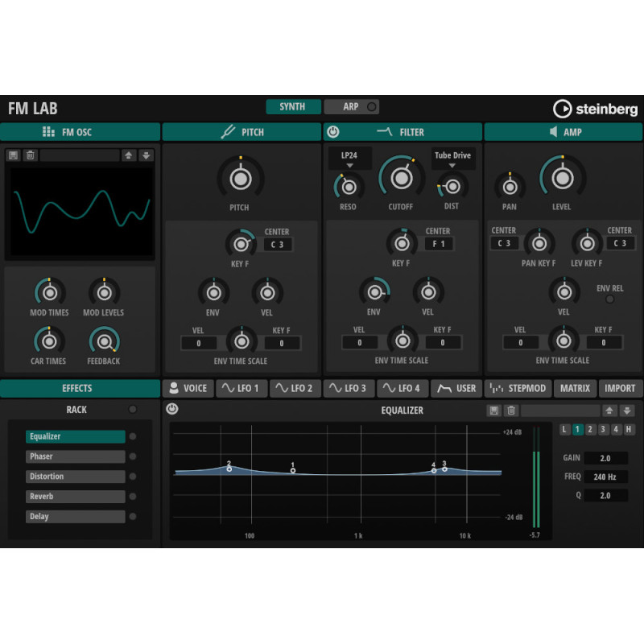
Task: Load next Equalizer preset arrow
Action: click(627, 411)
